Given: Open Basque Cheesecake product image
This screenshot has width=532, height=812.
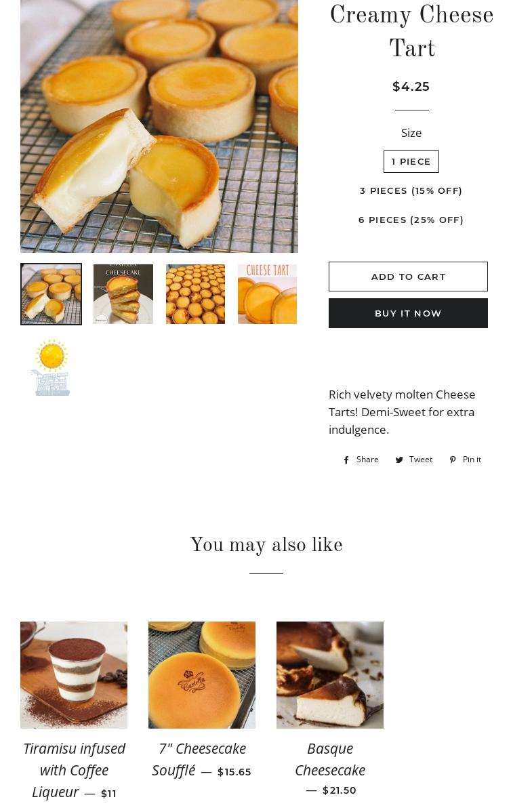Looking at the screenshot, I should [x=330, y=674].
